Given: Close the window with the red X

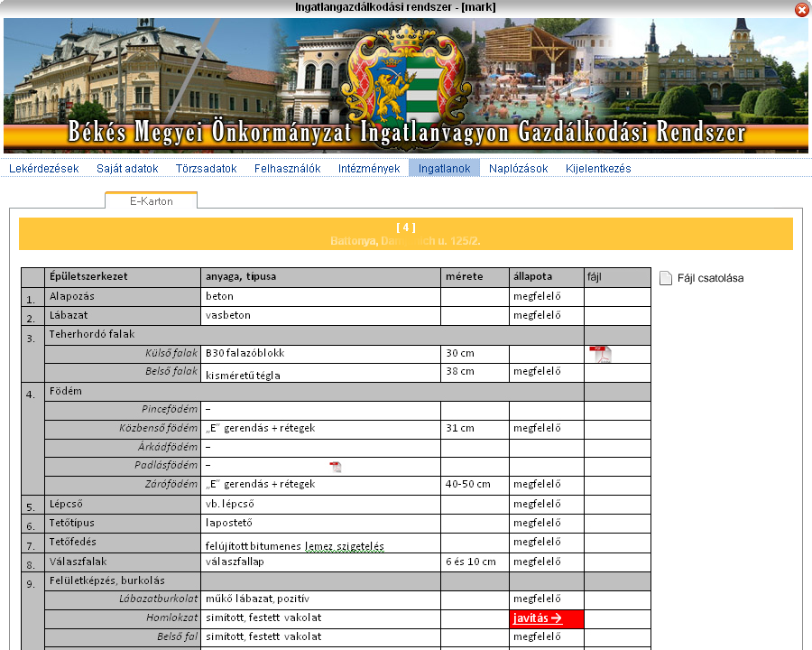Looking at the screenshot, I should (802, 9).
